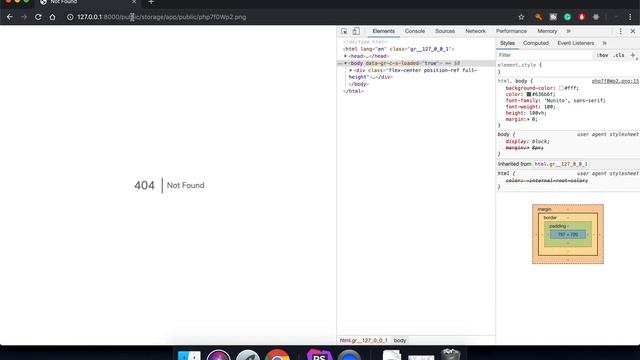This screenshot has height=360, width=640.
Task: Open a new browser tab
Action: click(151, 2)
